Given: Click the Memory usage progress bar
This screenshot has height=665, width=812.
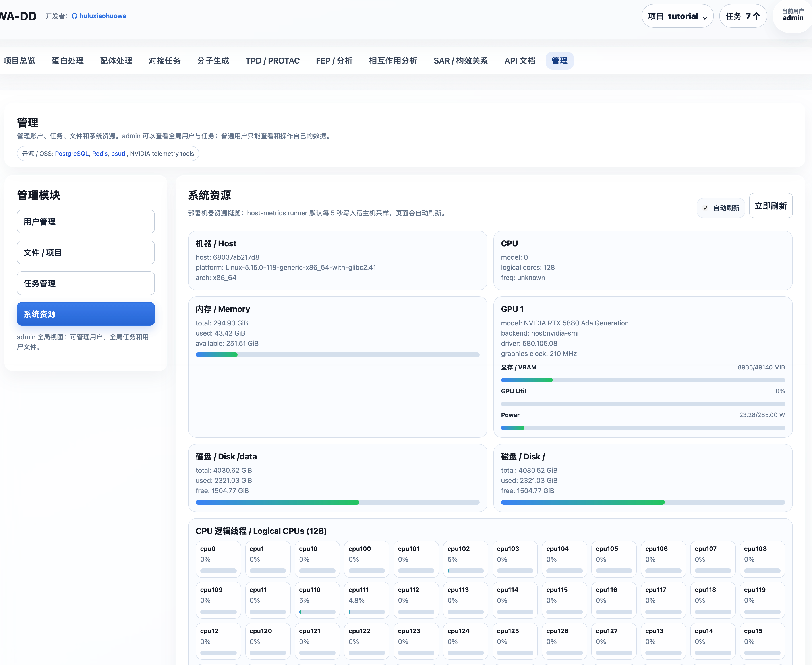Looking at the screenshot, I should (337, 355).
